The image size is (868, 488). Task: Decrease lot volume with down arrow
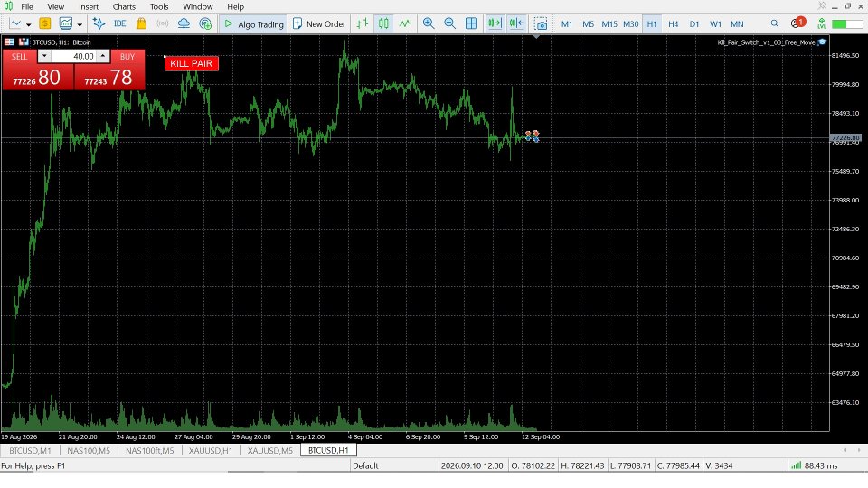coord(44,56)
